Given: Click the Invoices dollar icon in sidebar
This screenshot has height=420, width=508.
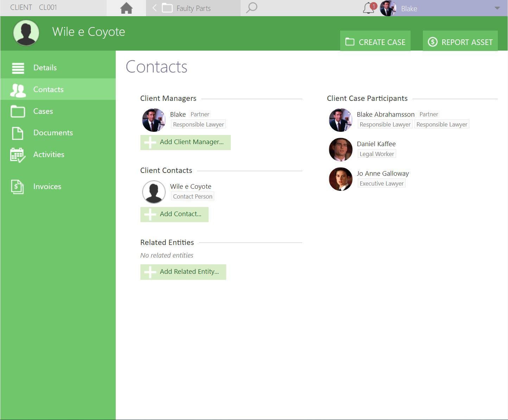Looking at the screenshot, I should click(x=18, y=187).
